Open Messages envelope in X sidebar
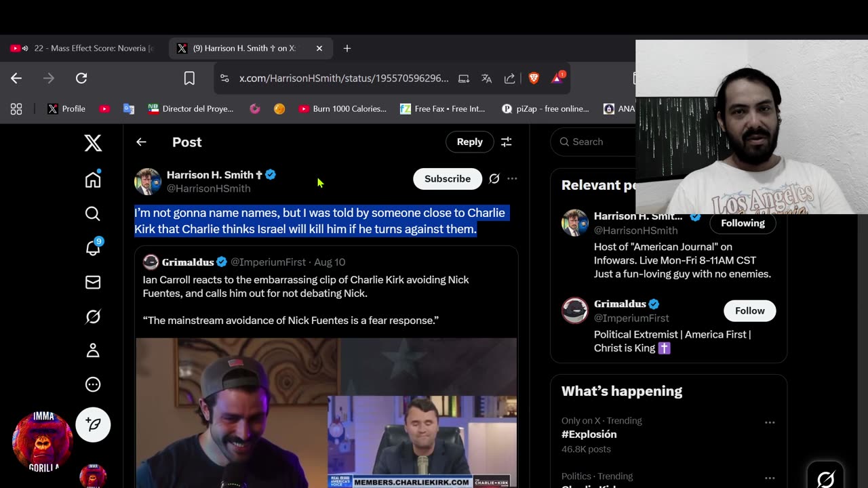Screen dimensions: 868x488 [93, 282]
